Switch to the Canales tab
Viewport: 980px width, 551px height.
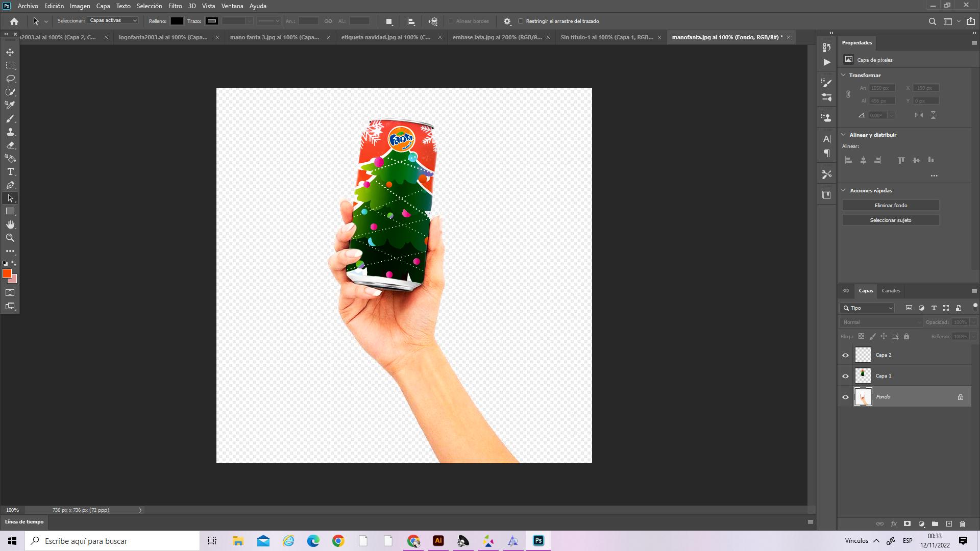[x=891, y=291]
